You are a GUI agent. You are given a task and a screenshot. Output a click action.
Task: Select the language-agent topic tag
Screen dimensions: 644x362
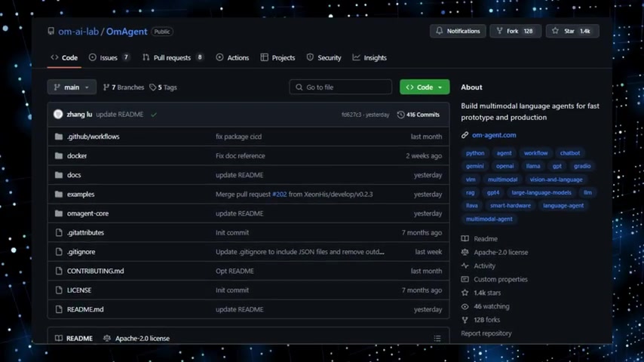[x=563, y=205]
